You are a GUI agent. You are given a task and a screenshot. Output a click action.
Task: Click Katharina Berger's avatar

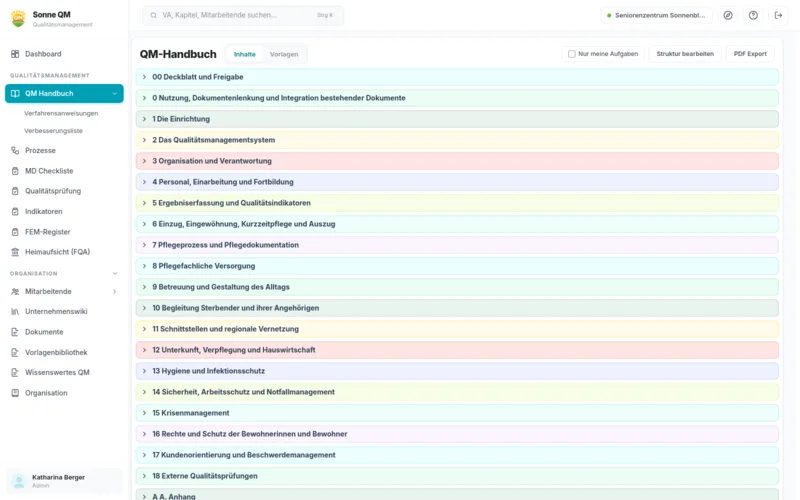19,481
